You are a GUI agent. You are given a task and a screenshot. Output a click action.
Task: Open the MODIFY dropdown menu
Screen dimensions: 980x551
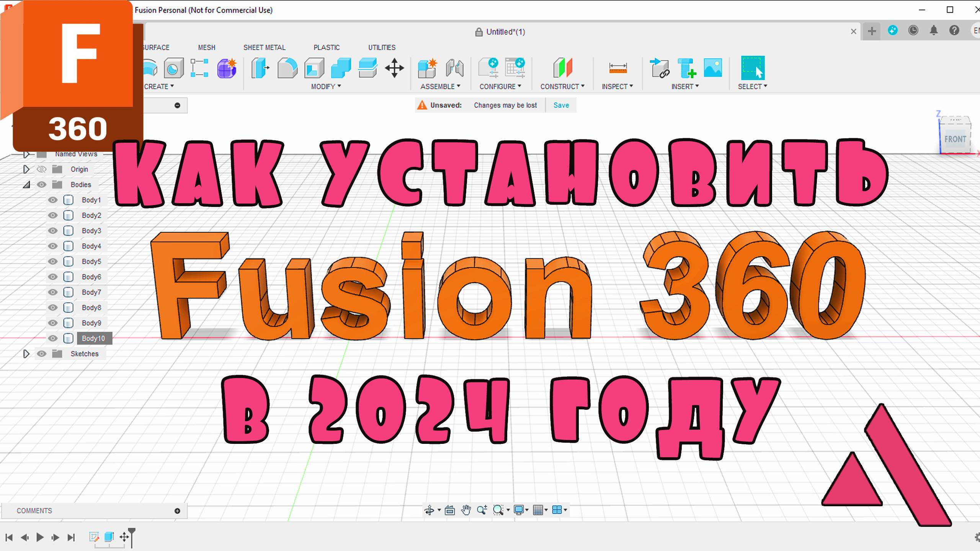pos(326,86)
